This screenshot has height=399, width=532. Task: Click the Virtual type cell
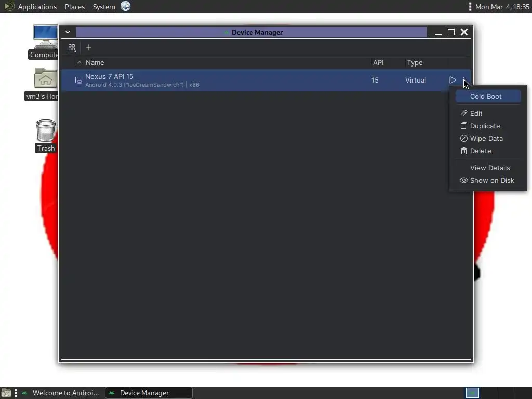point(416,80)
